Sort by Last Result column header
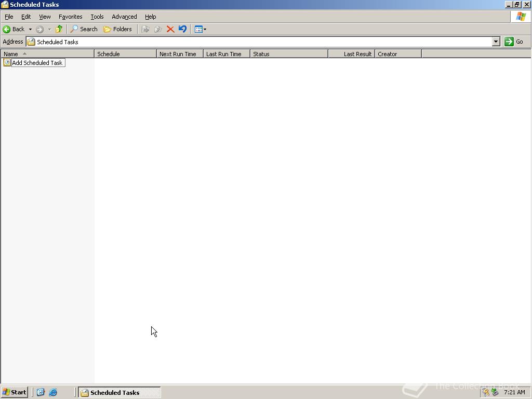The height and width of the screenshot is (399, 532). pyautogui.click(x=352, y=54)
